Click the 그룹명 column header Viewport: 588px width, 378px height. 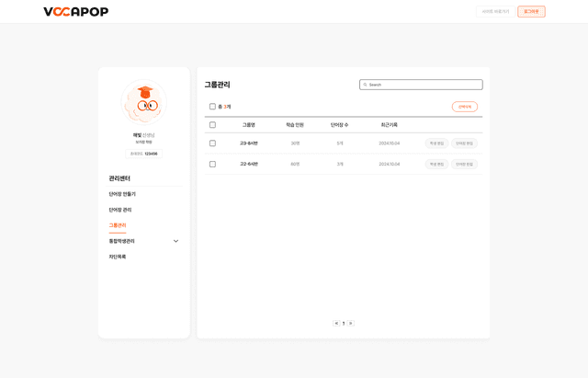coord(249,125)
